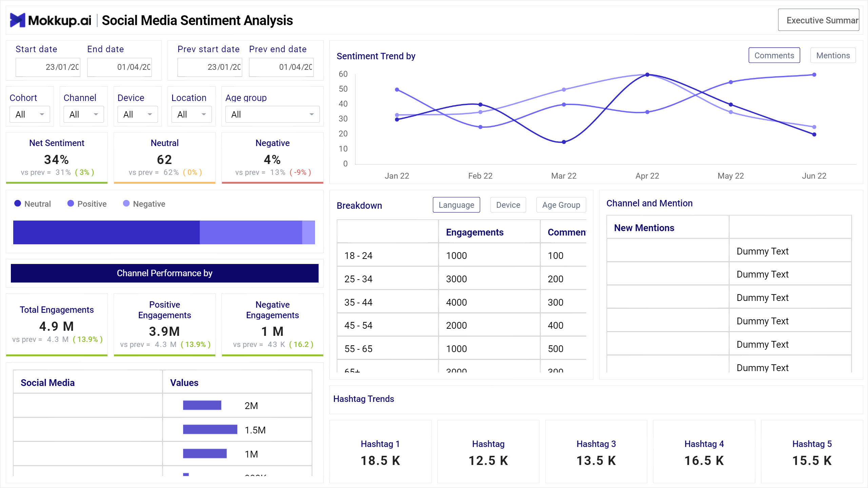Select the Net Sentiment 34% card
The width and height of the screenshot is (868, 488).
tap(57, 158)
